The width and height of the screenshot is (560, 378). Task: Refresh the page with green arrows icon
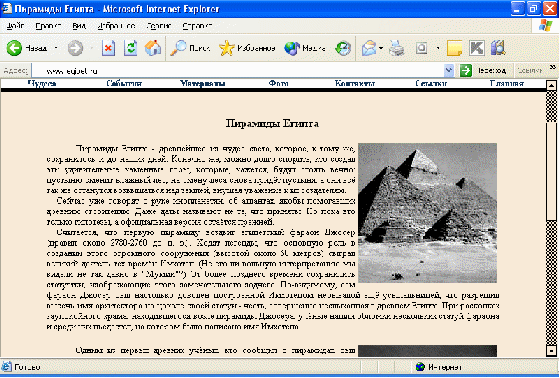click(130, 48)
